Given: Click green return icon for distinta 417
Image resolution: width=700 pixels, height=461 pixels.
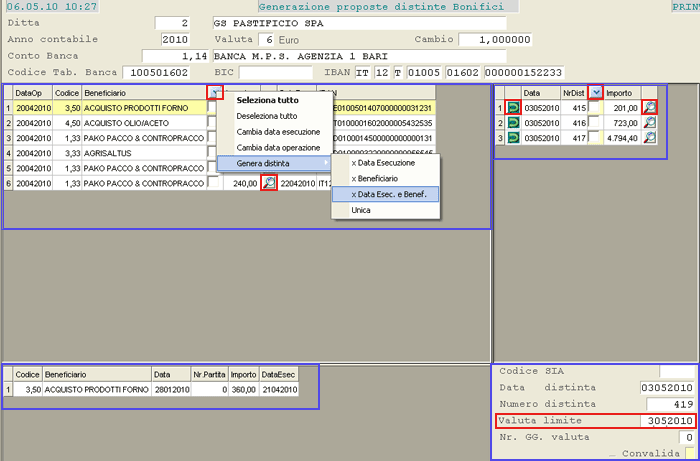Looking at the screenshot, I should click(513, 137).
